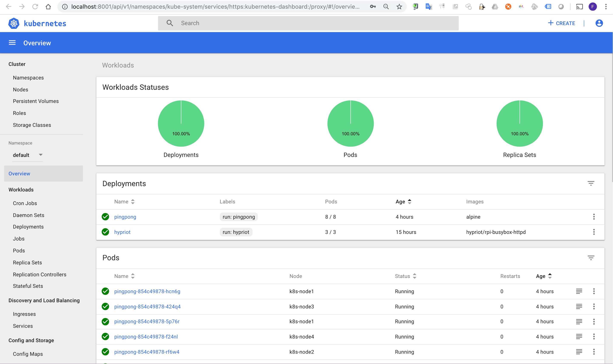Image resolution: width=613 pixels, height=364 pixels.
Task: Click the hypriot deployment link
Action: tap(122, 232)
